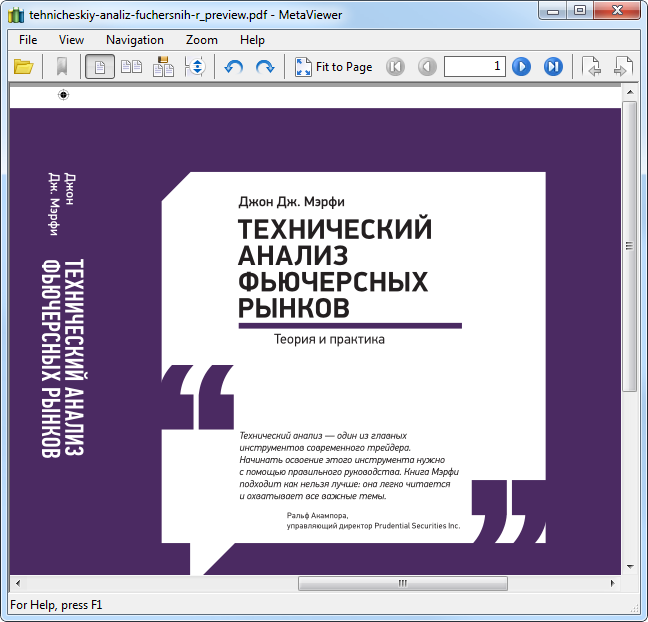This screenshot has width=648, height=622.
Task: Expand the View menu
Action: pos(72,40)
